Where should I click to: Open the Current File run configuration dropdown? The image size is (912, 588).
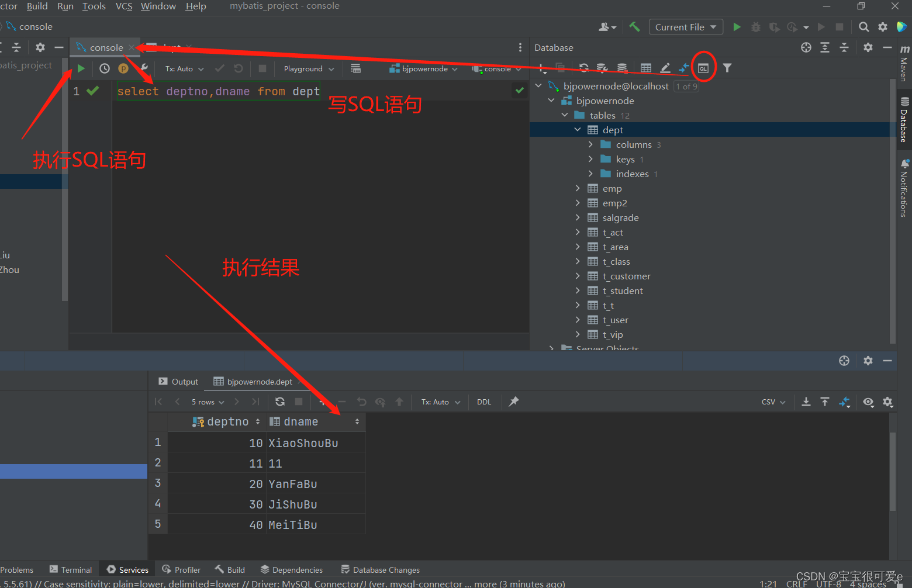[685, 27]
